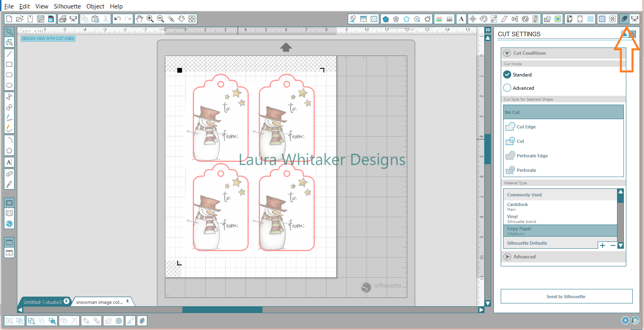Viewport: 644px width, 330px height.
Task: Select the Draw a Rectangle tool
Action: pyautogui.click(x=9, y=64)
